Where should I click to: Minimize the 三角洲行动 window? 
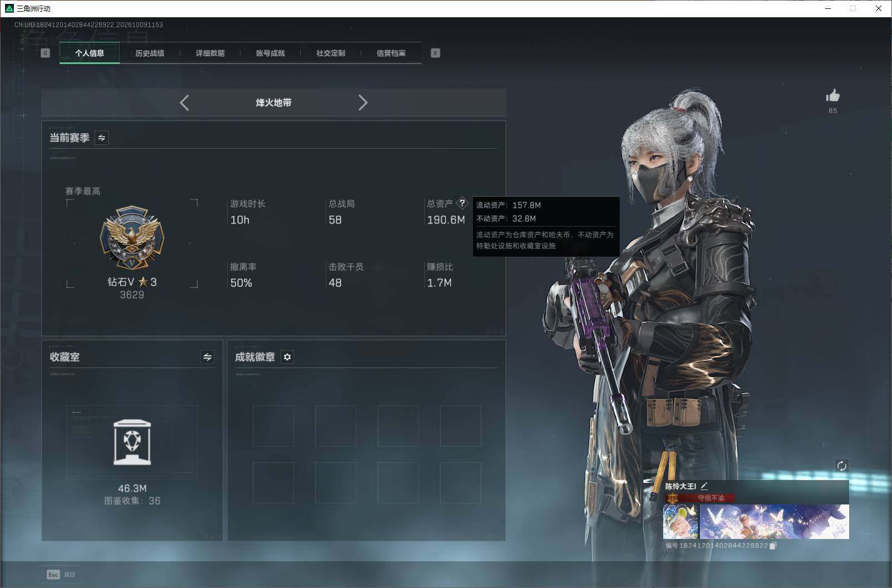(828, 8)
